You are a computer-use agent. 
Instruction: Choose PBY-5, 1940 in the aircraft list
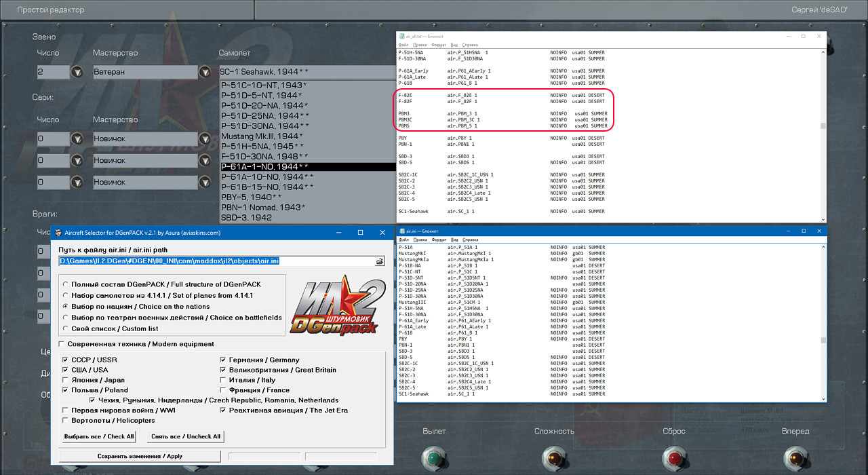click(x=251, y=197)
